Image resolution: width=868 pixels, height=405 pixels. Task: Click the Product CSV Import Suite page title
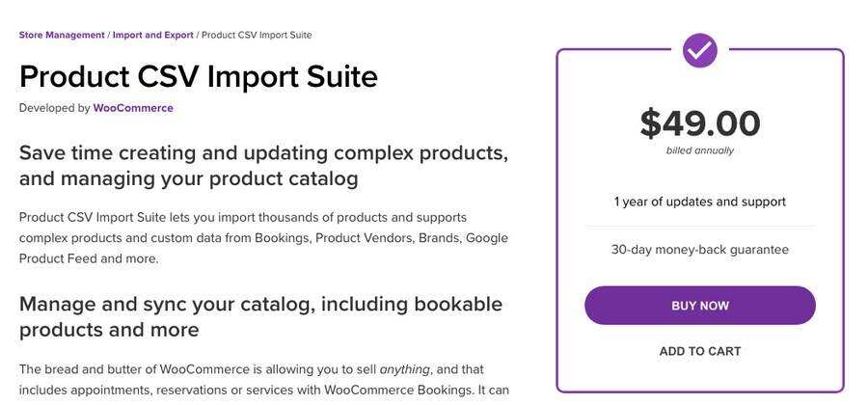pos(198,76)
